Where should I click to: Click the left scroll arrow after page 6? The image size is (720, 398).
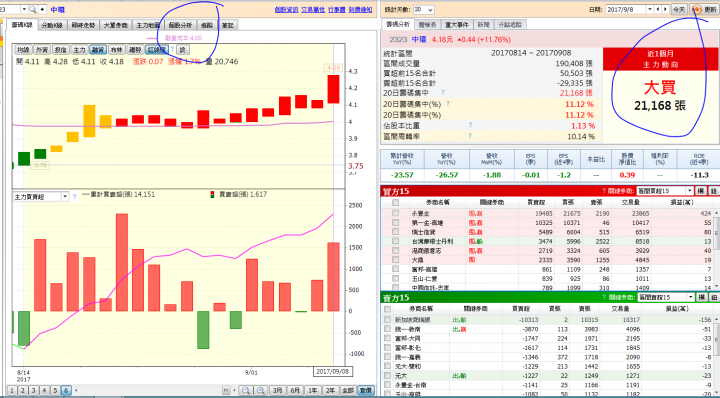[x=76, y=390]
